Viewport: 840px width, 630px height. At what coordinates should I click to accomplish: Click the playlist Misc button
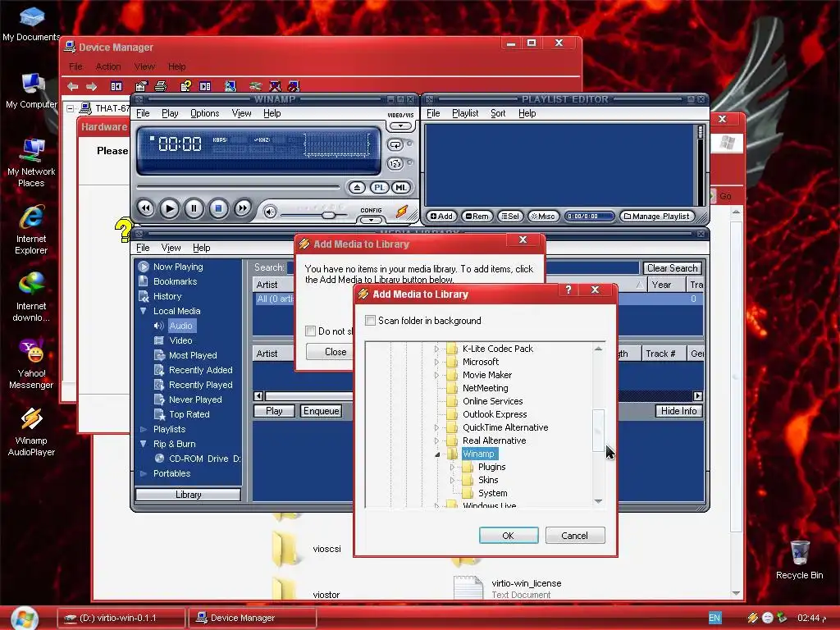tap(543, 216)
